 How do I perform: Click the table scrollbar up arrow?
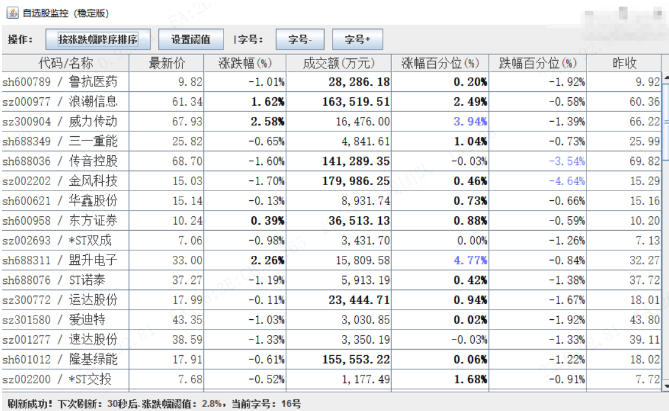[x=666, y=77]
